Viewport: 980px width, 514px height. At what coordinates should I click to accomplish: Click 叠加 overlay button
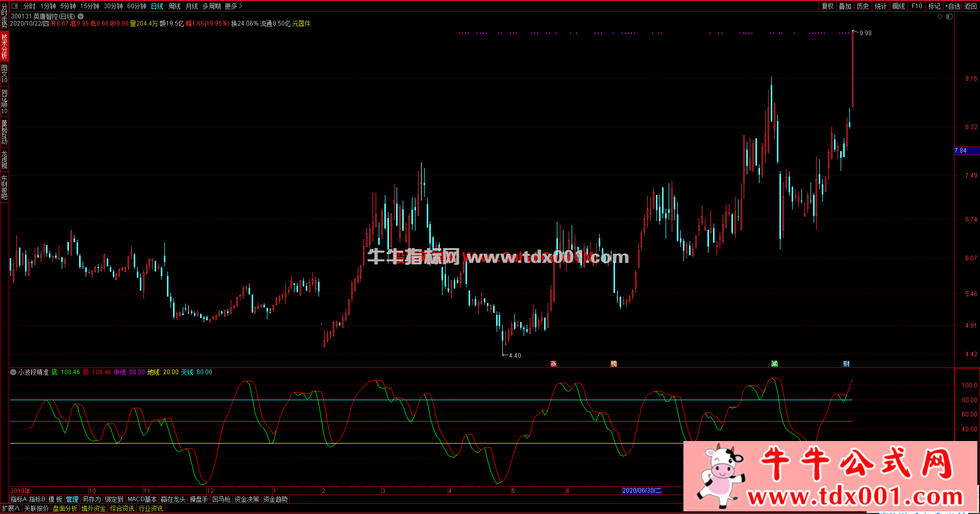point(845,6)
